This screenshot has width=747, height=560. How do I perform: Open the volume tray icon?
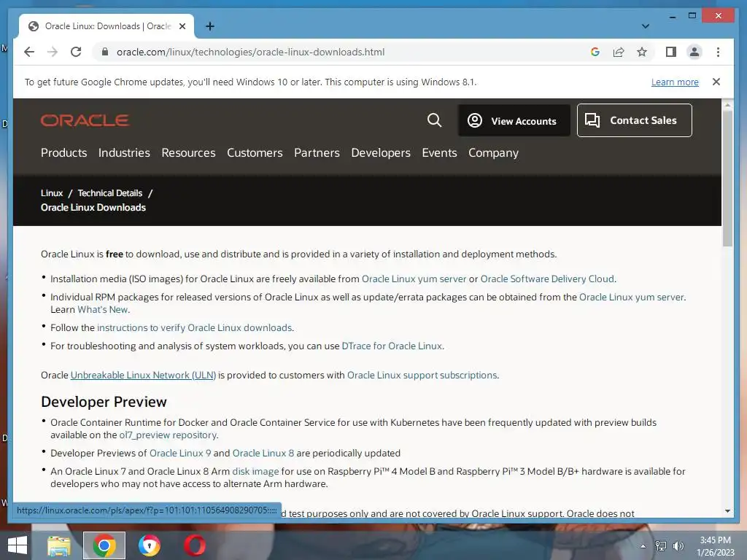[x=678, y=546]
